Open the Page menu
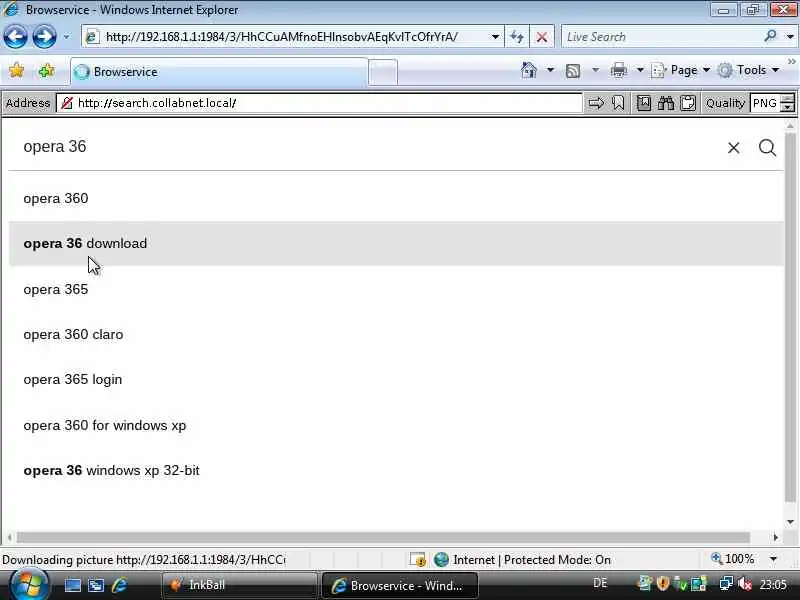Image resolution: width=800 pixels, height=600 pixels. click(x=681, y=70)
